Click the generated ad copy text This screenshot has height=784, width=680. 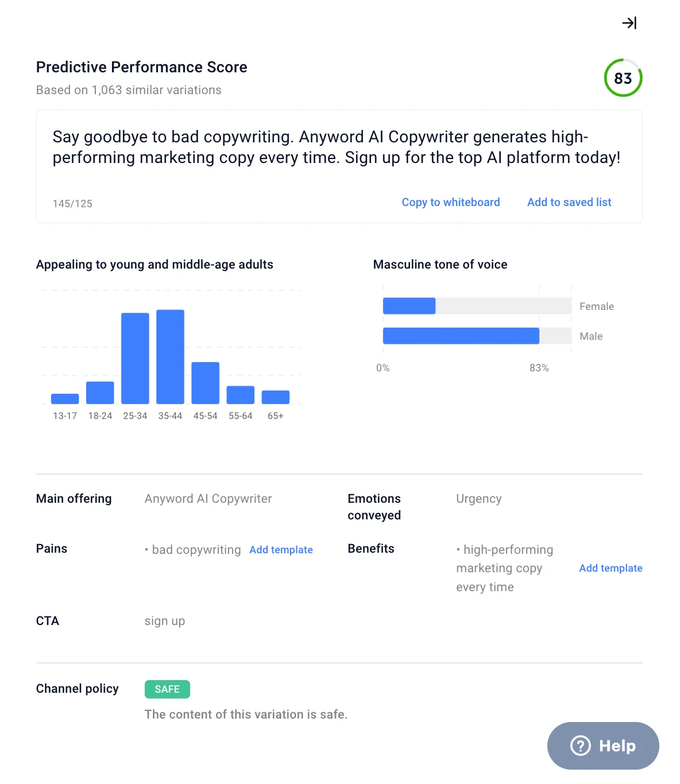click(x=336, y=147)
